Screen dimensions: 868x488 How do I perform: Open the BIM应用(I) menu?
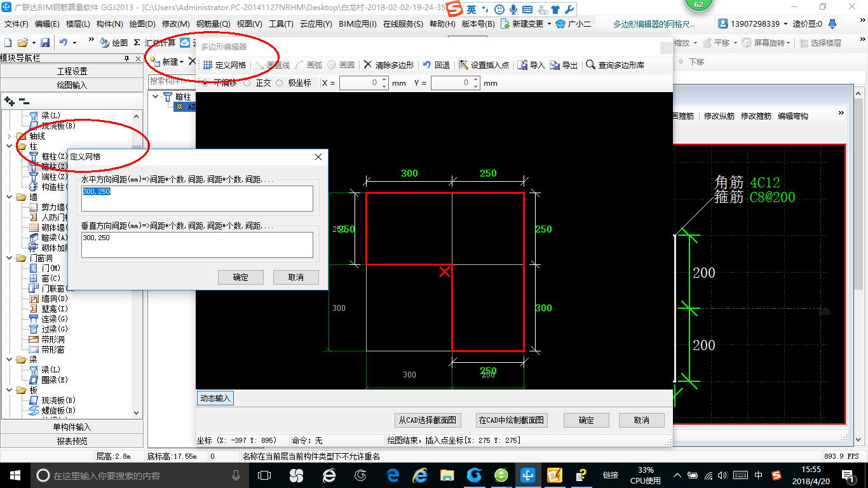click(x=358, y=24)
